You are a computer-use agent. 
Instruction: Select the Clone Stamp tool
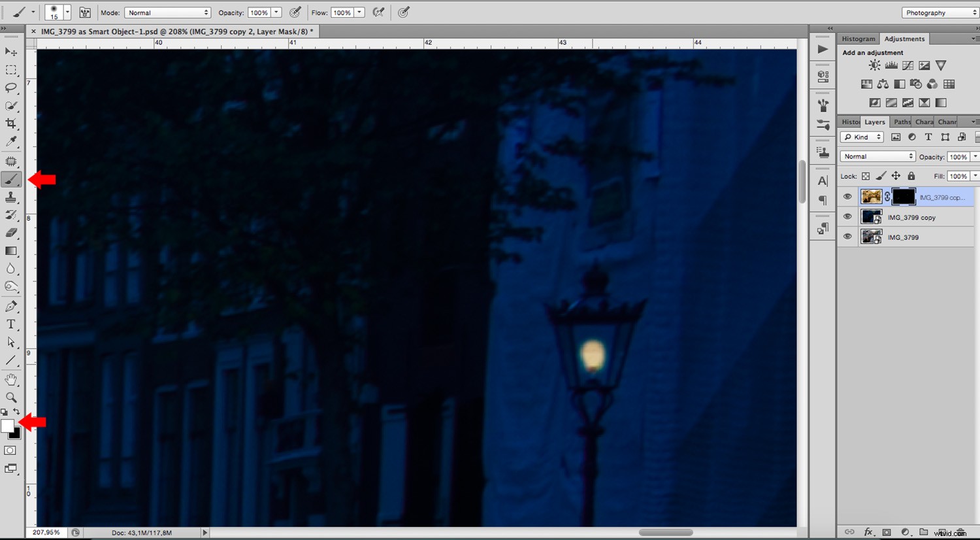(x=10, y=197)
